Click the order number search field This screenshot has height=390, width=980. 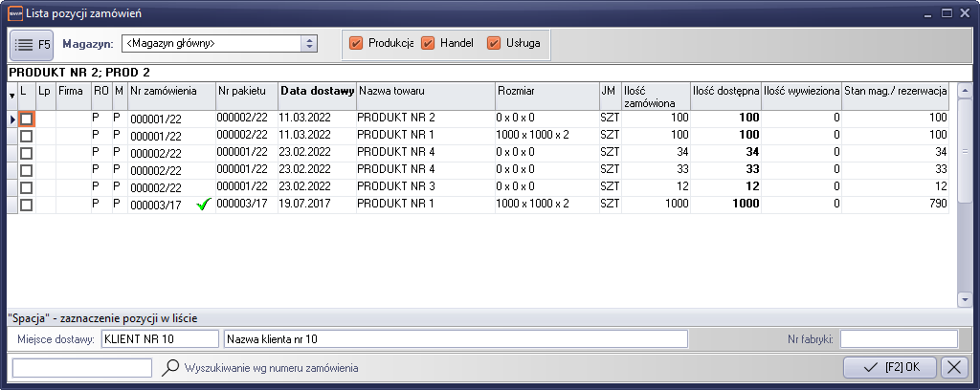(x=81, y=367)
